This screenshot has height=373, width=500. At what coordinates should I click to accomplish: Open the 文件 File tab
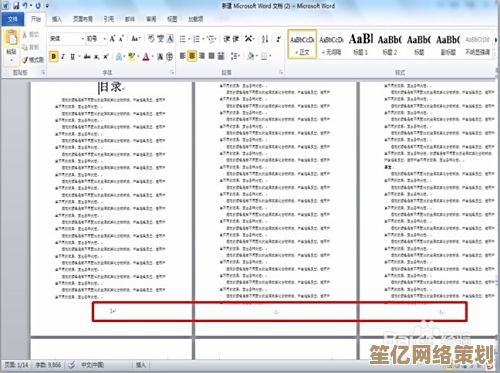(x=12, y=19)
